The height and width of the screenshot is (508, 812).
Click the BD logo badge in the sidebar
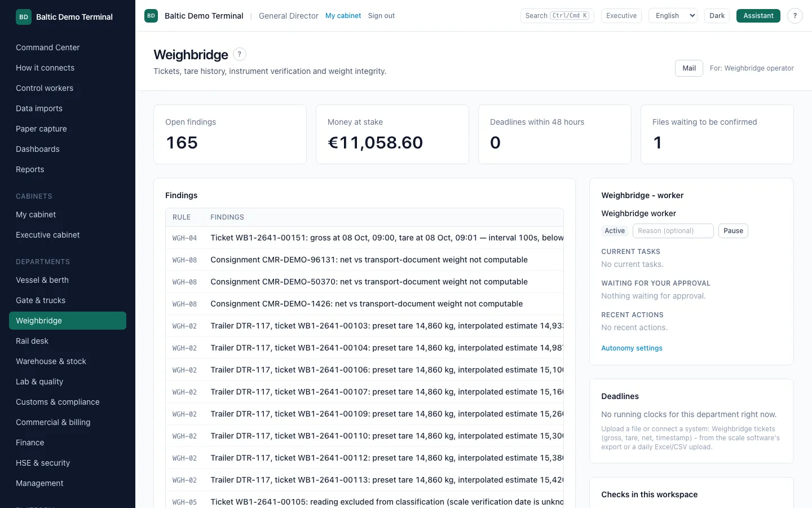pos(24,17)
